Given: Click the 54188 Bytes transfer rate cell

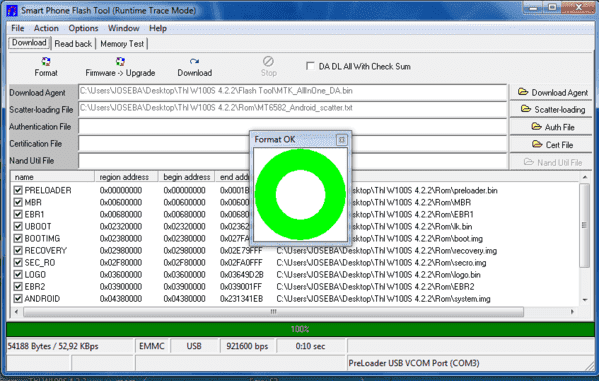Looking at the screenshot, I should pos(70,346).
